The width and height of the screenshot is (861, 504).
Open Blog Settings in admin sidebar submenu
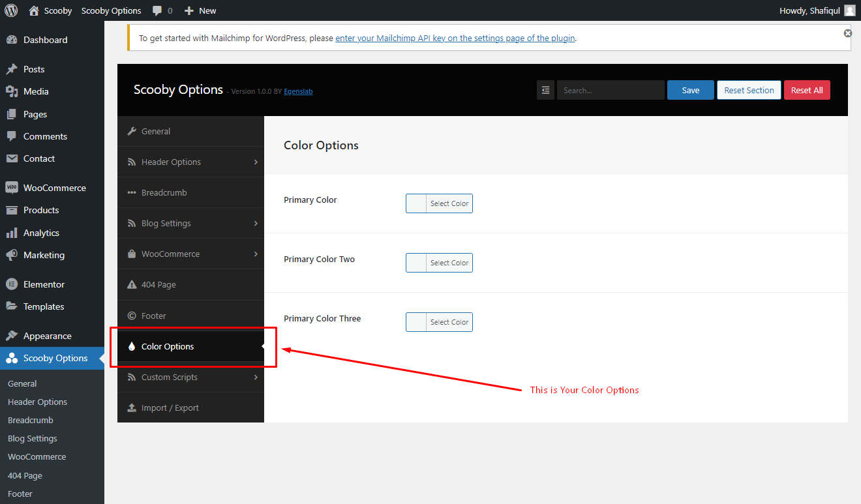[33, 438]
